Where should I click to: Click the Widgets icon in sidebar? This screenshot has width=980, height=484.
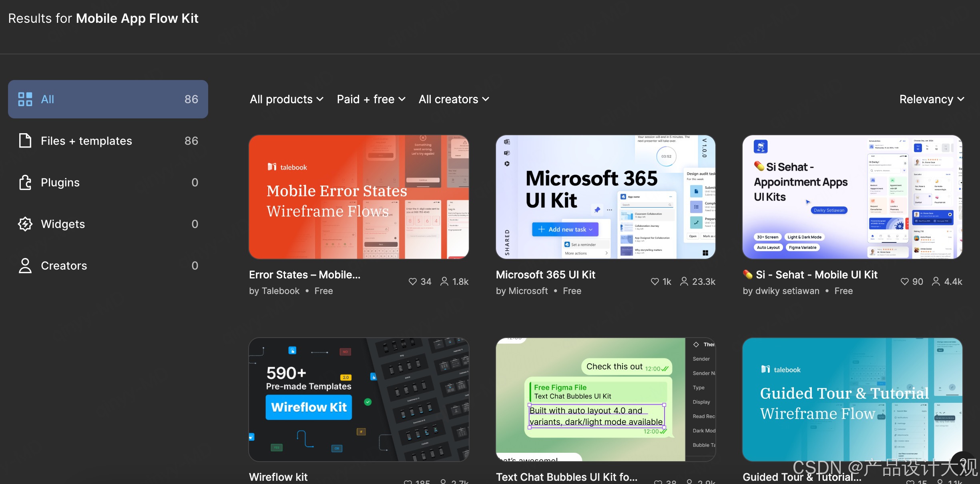[x=25, y=224]
